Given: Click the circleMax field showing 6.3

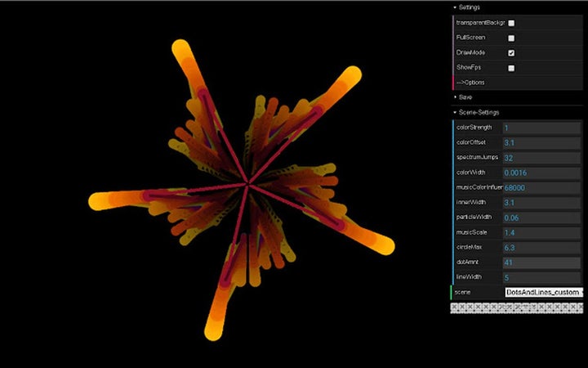Looking at the screenshot, I should [541, 247].
